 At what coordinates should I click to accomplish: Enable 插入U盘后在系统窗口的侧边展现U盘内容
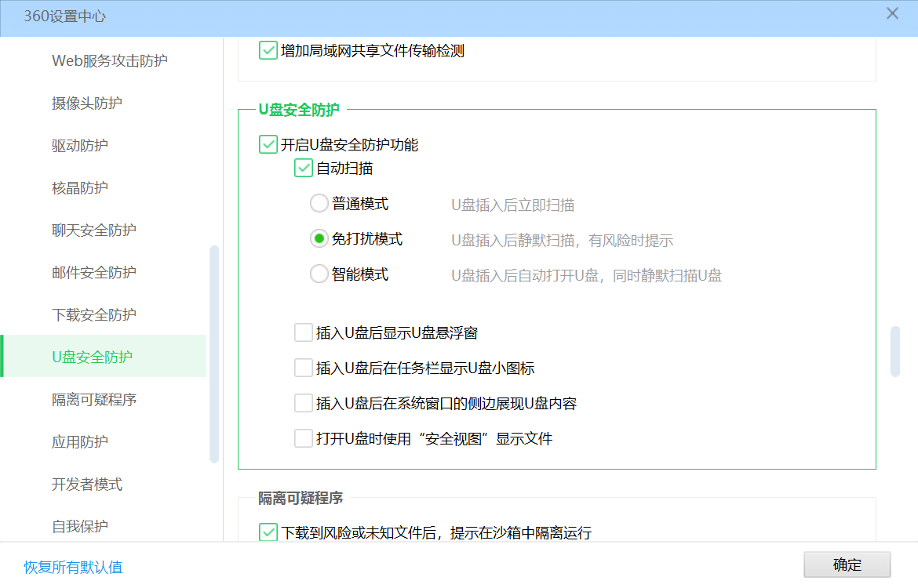click(x=304, y=403)
